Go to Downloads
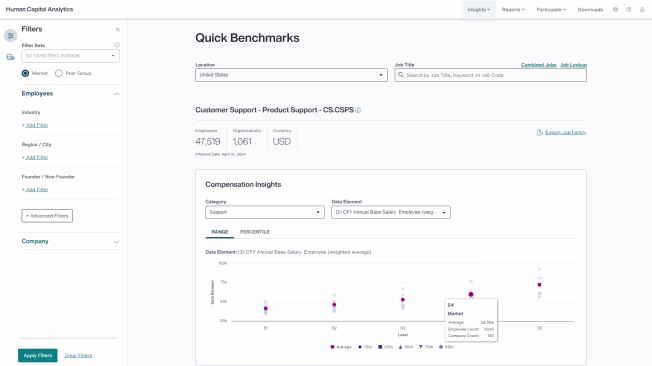Image resolution: width=652 pixels, height=366 pixels. tap(590, 10)
